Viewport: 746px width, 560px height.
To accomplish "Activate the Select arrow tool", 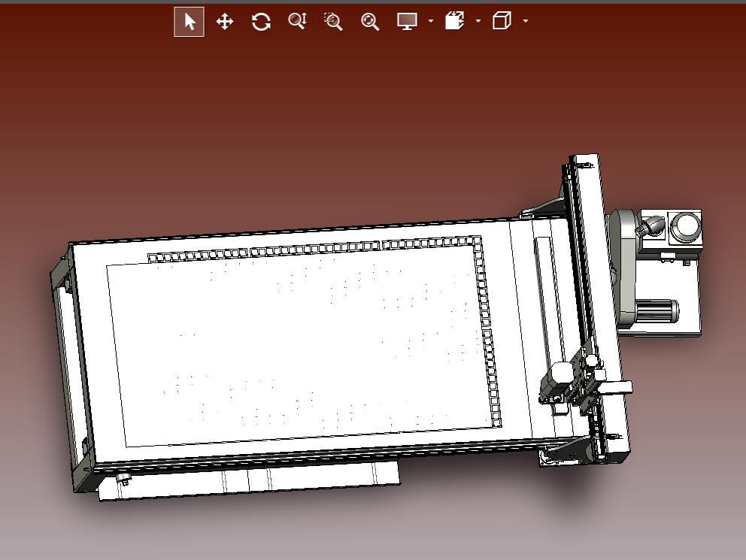I will (x=190, y=22).
